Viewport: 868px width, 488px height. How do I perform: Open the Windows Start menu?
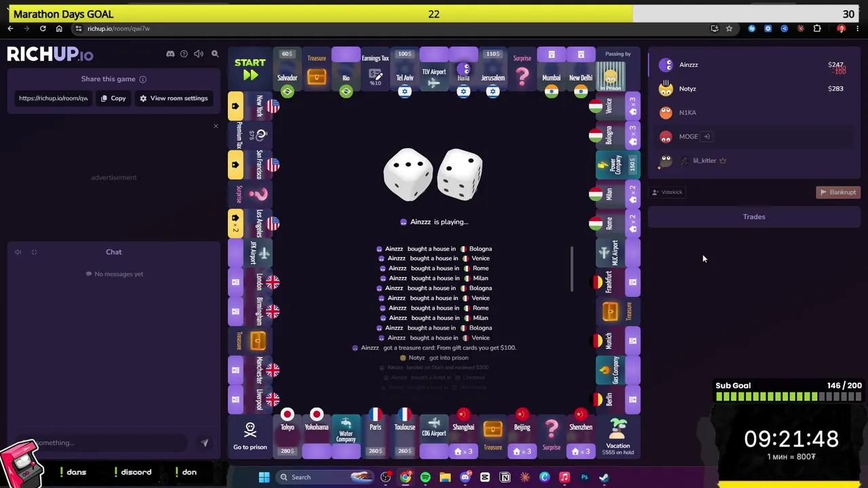coord(264,477)
